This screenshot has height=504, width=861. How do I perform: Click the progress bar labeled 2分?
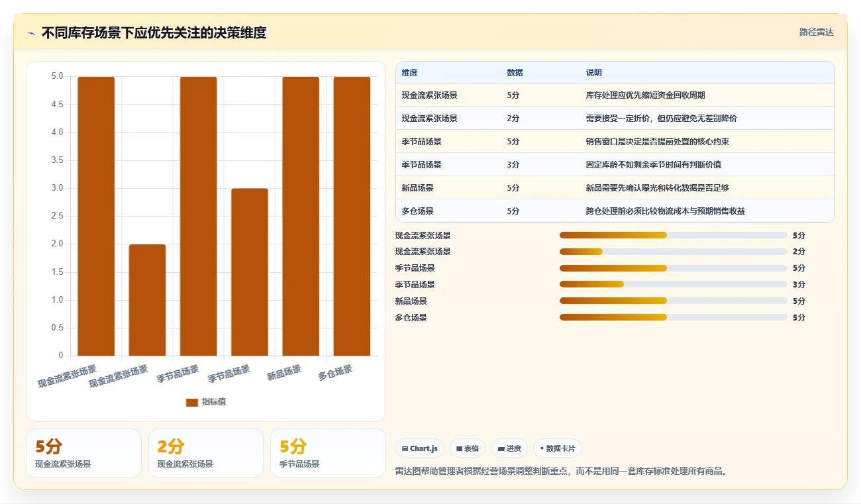coord(674,252)
